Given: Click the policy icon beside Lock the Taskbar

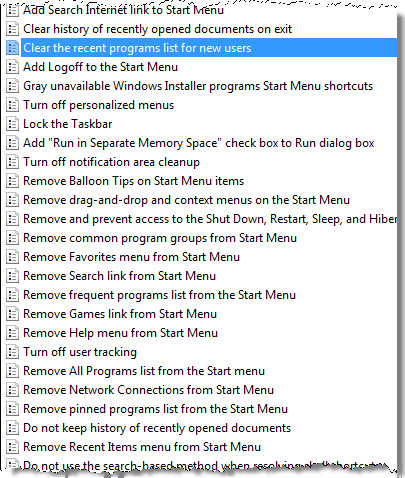Looking at the screenshot, I should pos(12,124).
